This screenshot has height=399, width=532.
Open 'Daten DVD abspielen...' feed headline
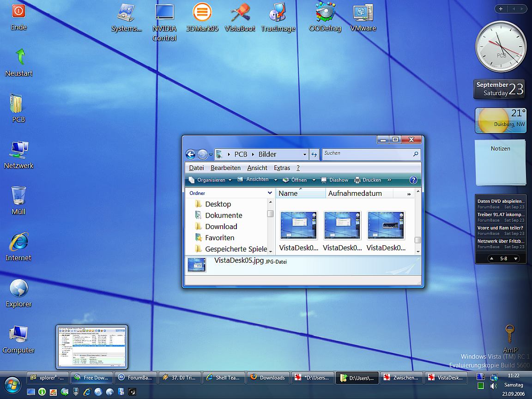(501, 201)
